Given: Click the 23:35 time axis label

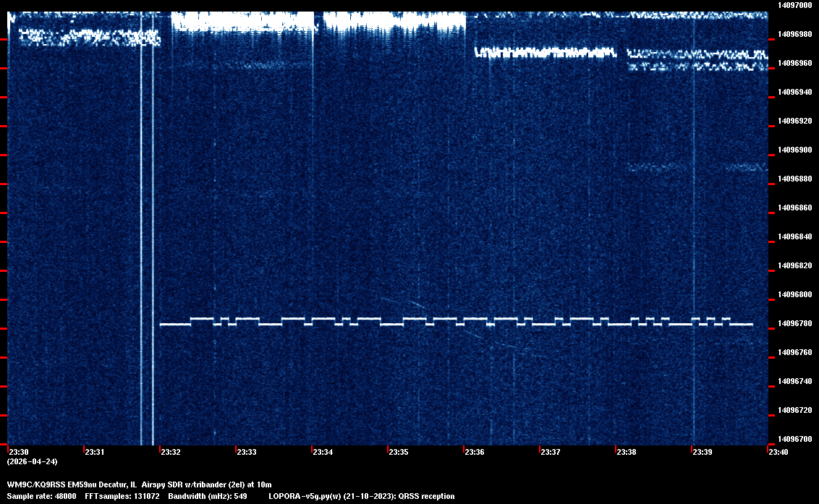Looking at the screenshot, I should click(398, 453).
